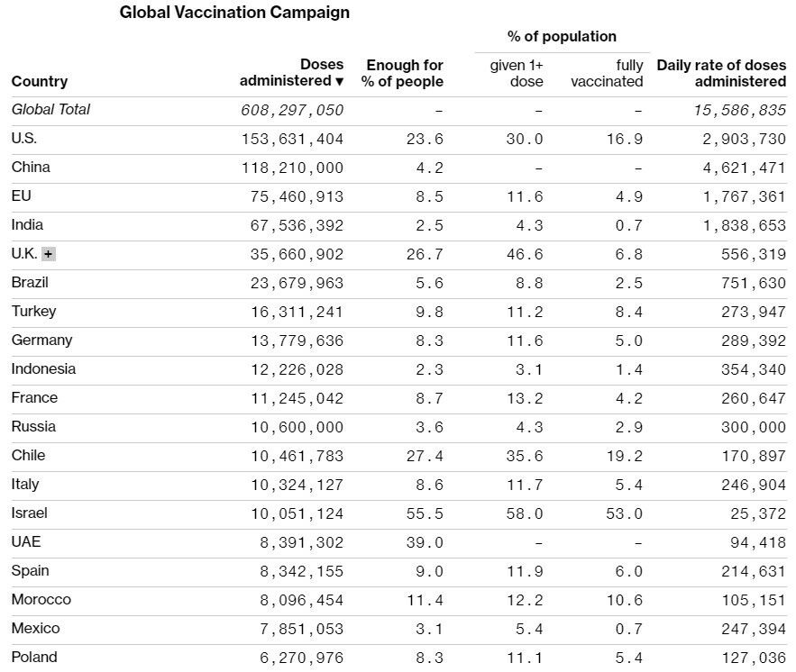Sort by Daily rate of doses administered

(721, 73)
